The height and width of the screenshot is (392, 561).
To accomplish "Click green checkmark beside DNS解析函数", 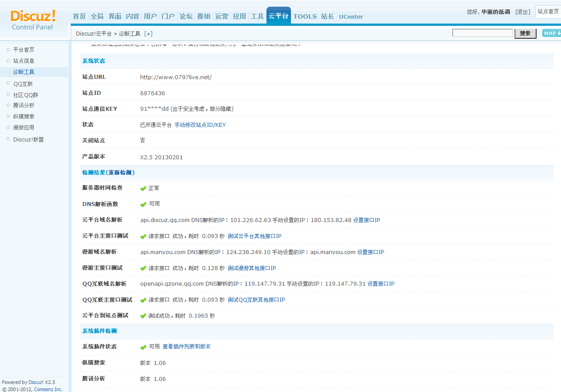I will click(143, 204).
